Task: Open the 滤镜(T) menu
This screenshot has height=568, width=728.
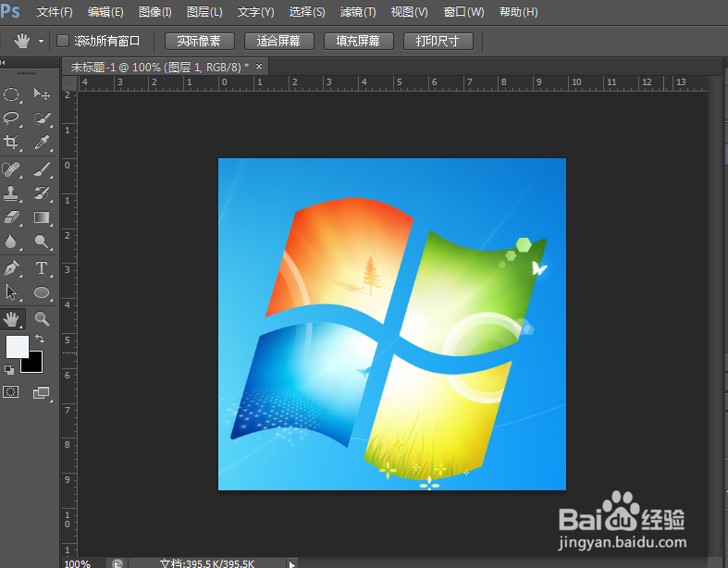Action: pyautogui.click(x=358, y=12)
